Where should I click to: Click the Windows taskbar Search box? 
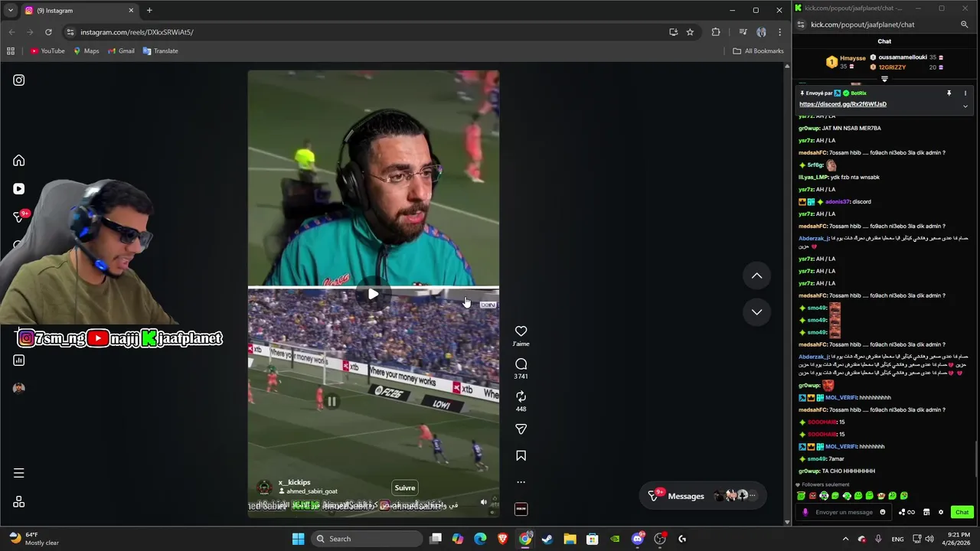[367, 539]
